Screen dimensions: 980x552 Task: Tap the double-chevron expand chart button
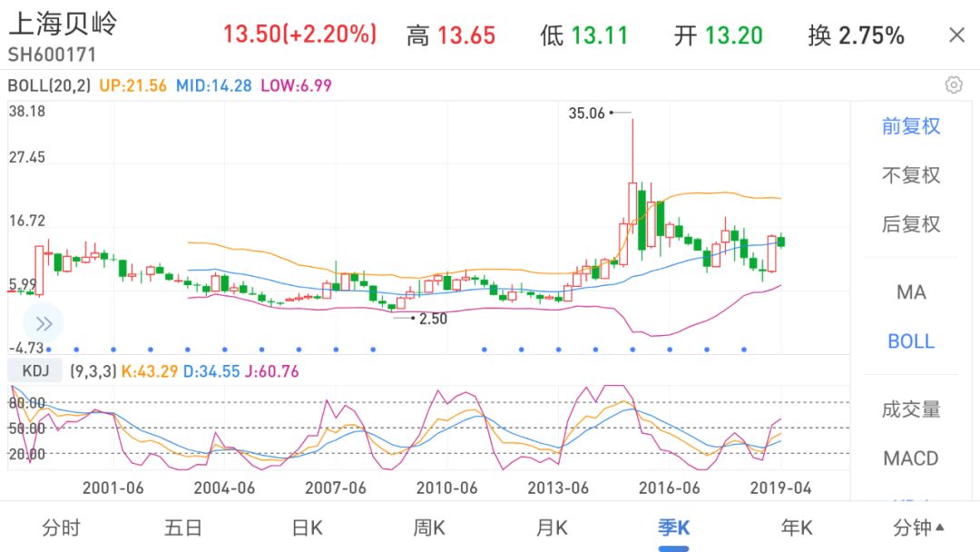(x=44, y=323)
